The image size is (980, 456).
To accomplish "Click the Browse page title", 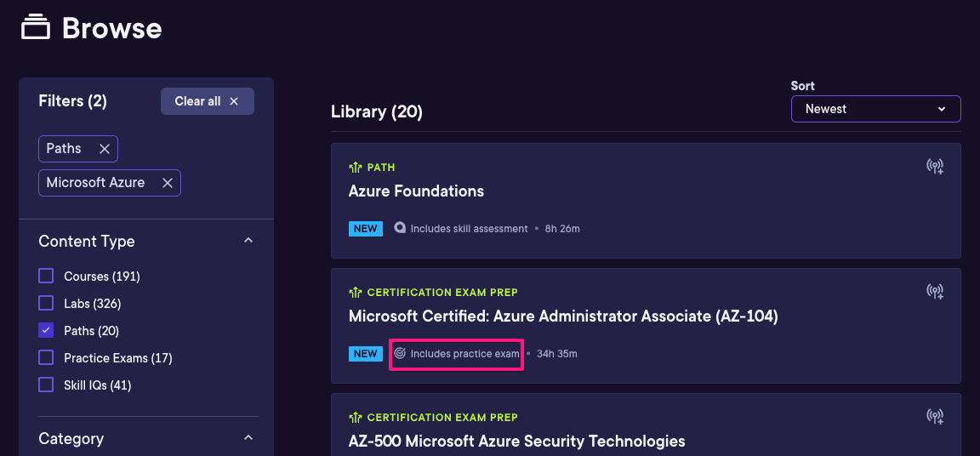I will coord(112,28).
